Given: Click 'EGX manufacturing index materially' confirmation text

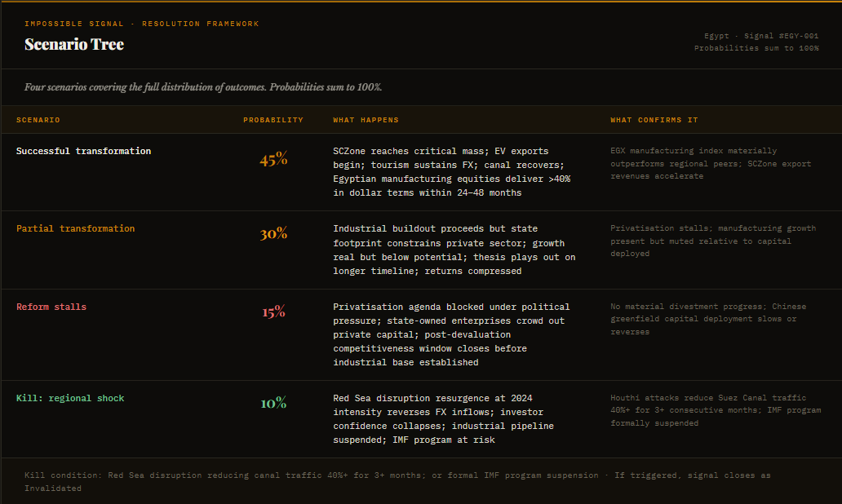Looking at the screenshot, I should coord(711,163).
